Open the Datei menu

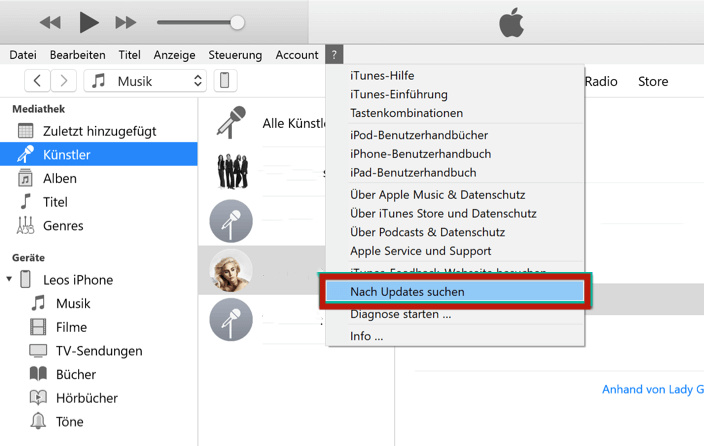tap(23, 55)
